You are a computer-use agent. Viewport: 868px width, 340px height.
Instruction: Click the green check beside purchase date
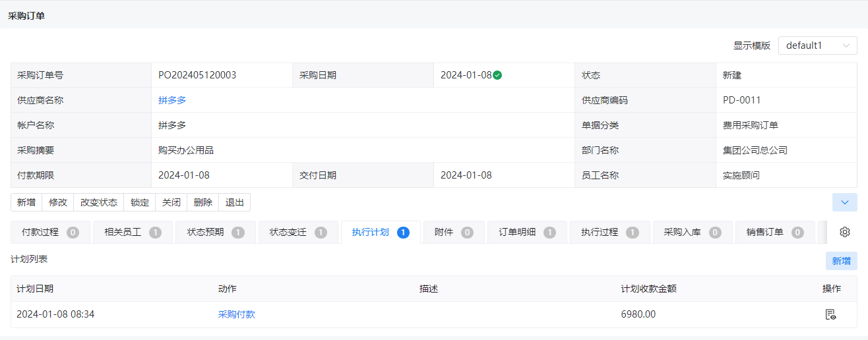(x=497, y=75)
